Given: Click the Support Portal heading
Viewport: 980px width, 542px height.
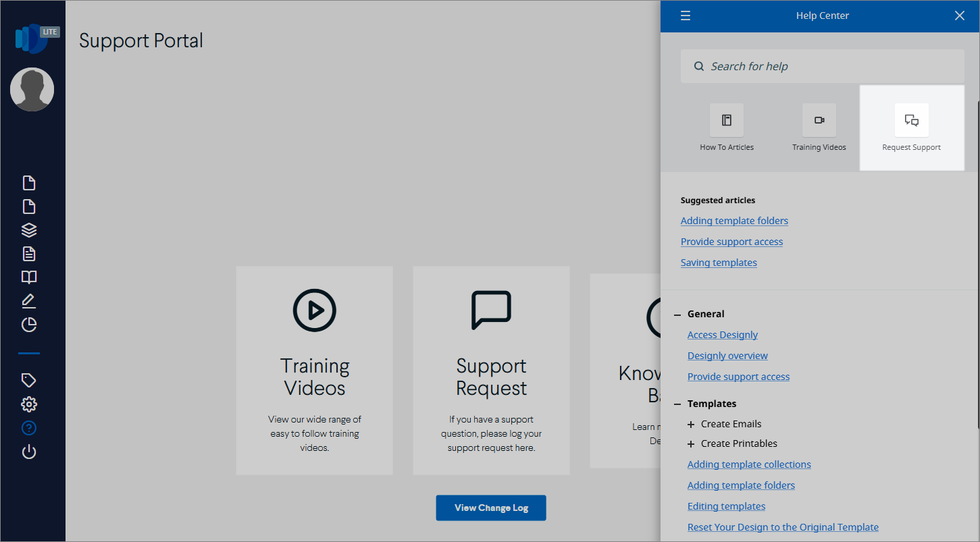Looking at the screenshot, I should point(141,40).
